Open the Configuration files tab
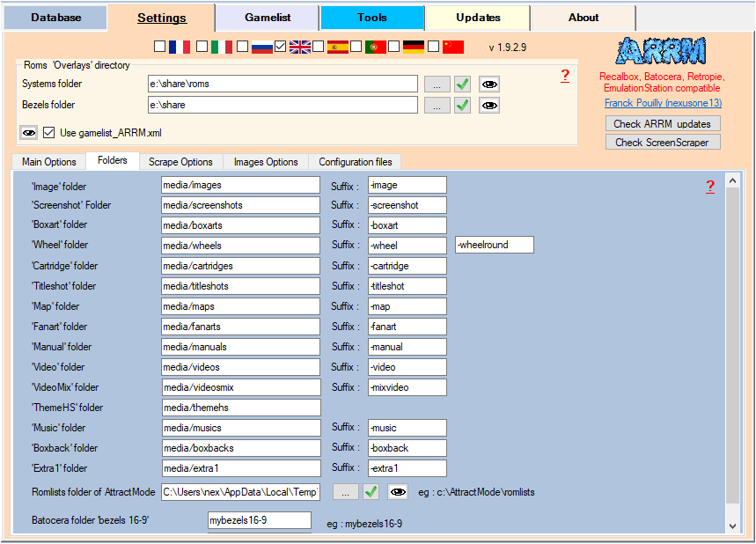 tap(356, 162)
